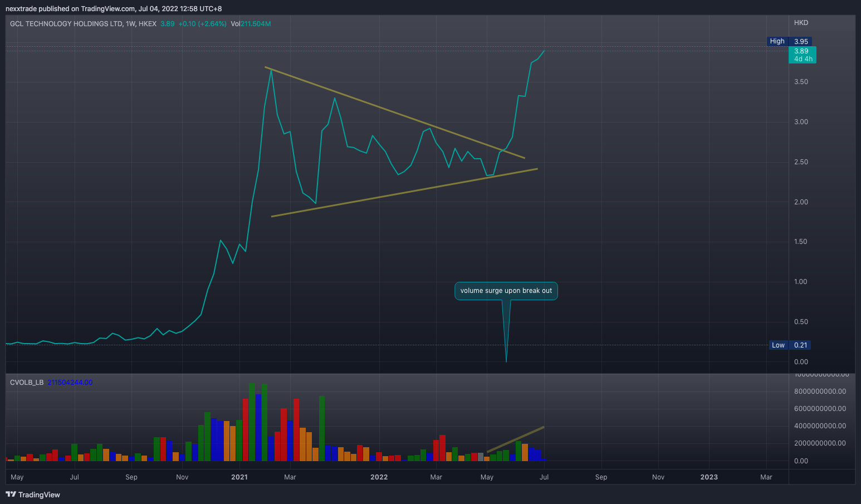861x504 pixels.
Task: Click the High 3.95 price label
Action: 789,41
